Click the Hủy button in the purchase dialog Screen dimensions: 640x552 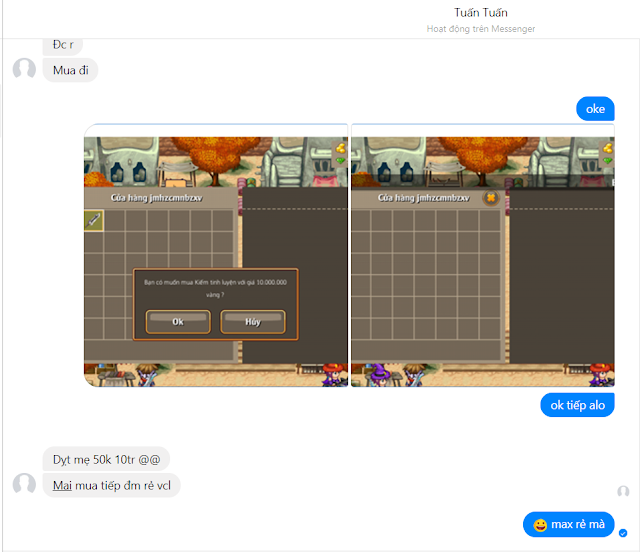point(253,322)
